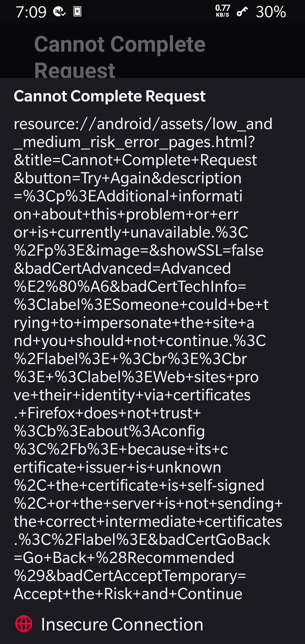Tap the the+correct+intermediate+certificates text line

pyautogui.click(x=148, y=521)
